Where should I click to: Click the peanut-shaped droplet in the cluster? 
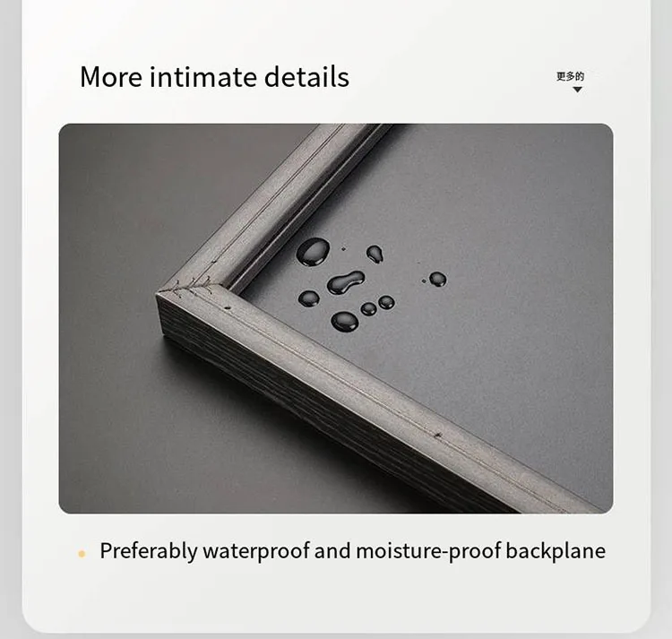click(x=346, y=282)
